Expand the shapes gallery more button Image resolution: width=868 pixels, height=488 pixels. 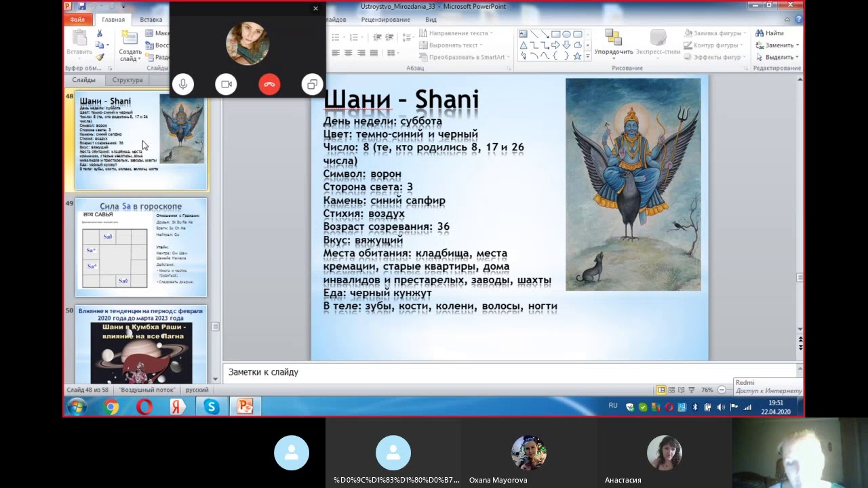(587, 57)
